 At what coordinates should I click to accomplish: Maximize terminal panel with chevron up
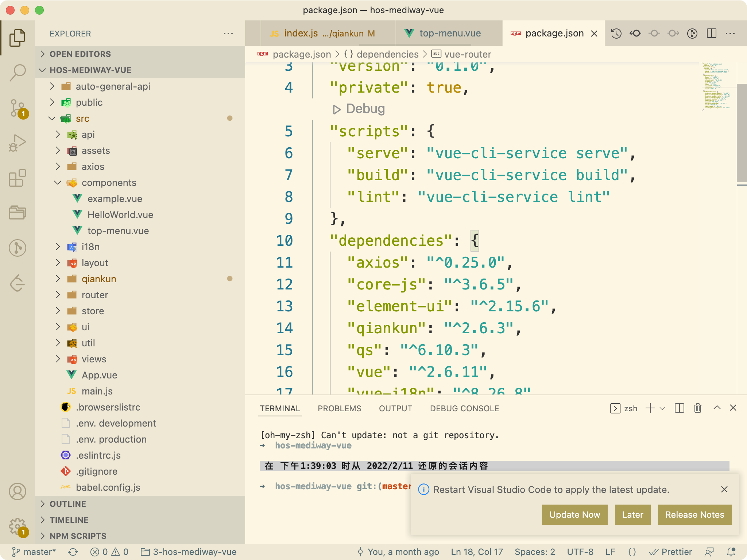coord(717,408)
